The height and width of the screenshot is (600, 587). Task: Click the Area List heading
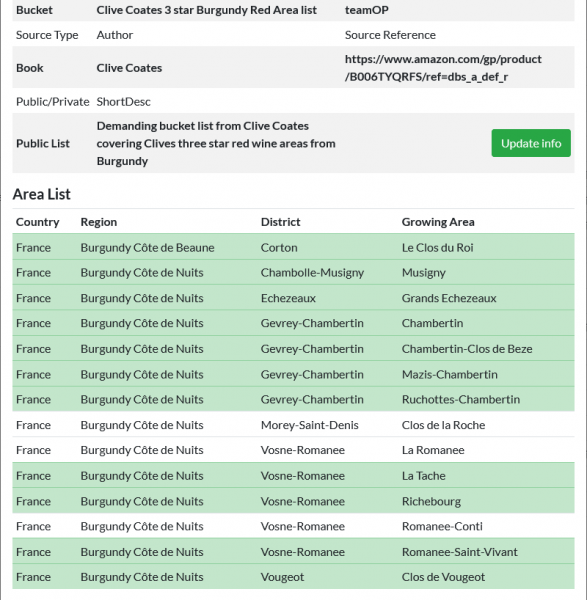click(42, 194)
